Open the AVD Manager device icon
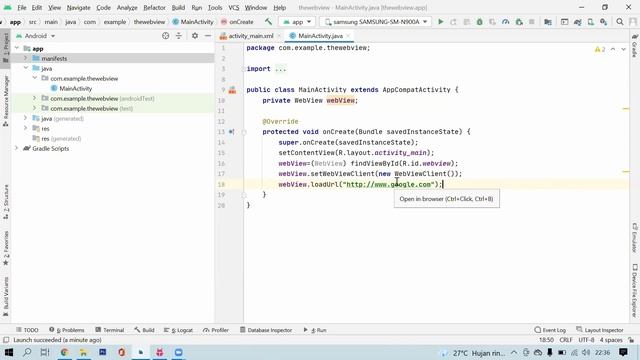640x360 pixels. point(590,22)
